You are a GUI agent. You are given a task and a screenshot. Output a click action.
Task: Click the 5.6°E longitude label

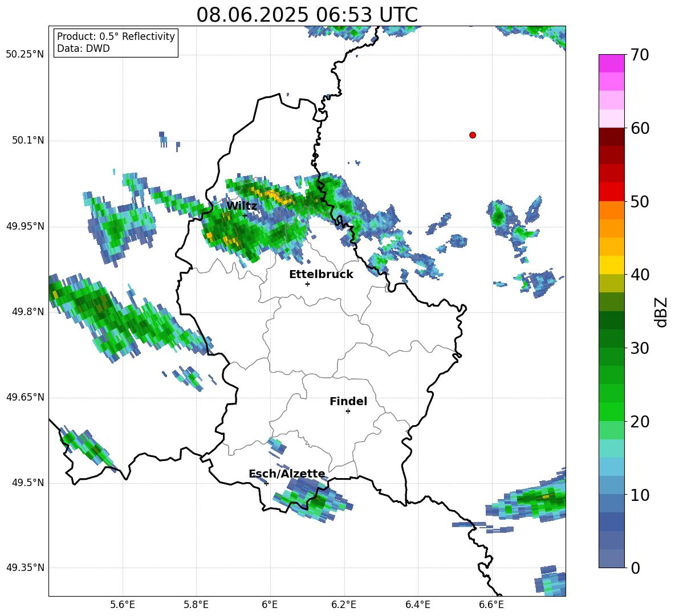pyautogui.click(x=123, y=605)
